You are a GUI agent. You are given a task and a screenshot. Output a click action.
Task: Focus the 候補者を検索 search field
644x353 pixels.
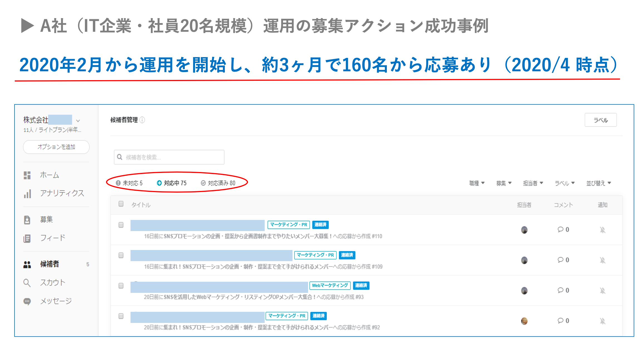169,157
